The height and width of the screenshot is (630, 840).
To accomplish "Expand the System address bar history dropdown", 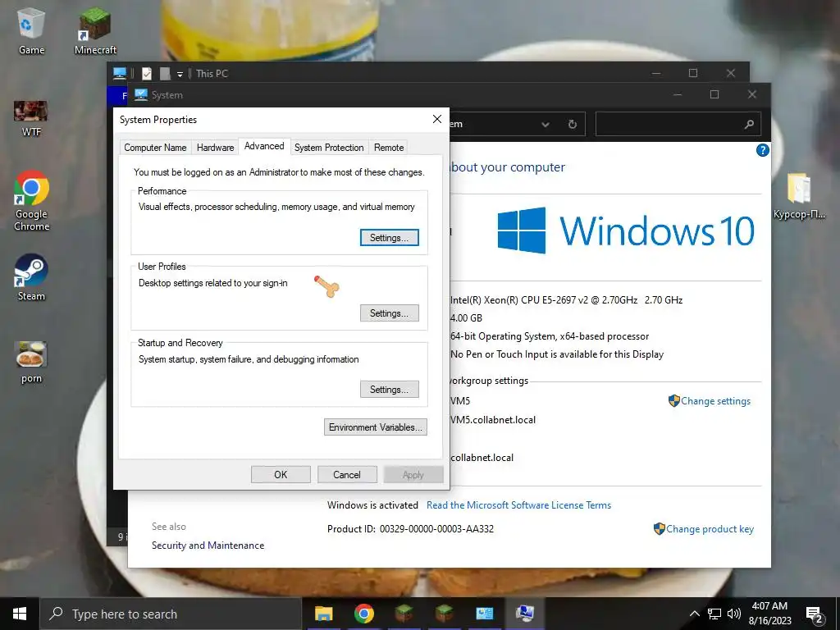I will pyautogui.click(x=546, y=125).
